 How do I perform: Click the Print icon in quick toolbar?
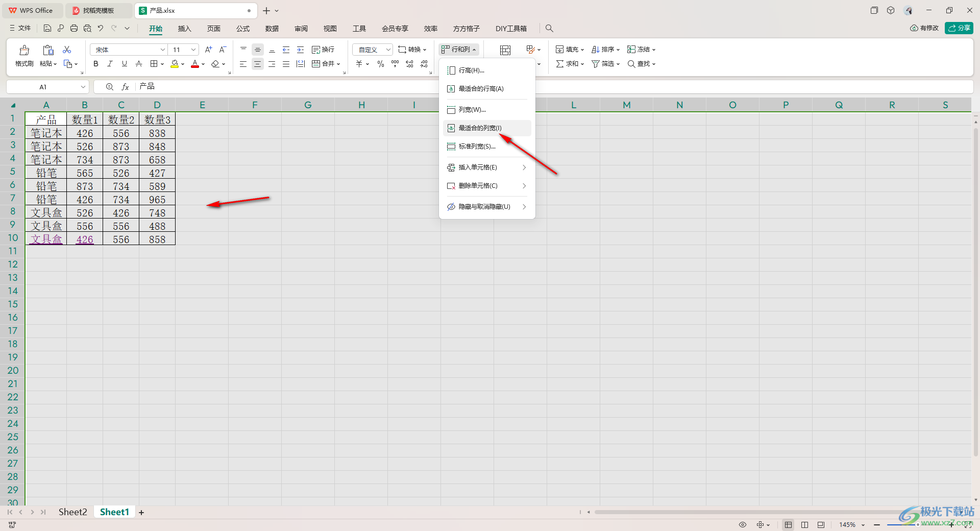click(74, 28)
